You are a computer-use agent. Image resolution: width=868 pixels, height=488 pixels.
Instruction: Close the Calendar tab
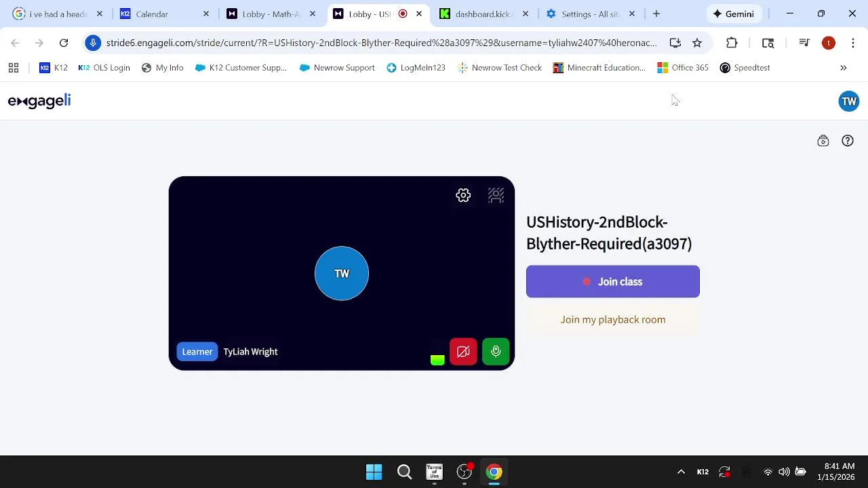(x=206, y=14)
